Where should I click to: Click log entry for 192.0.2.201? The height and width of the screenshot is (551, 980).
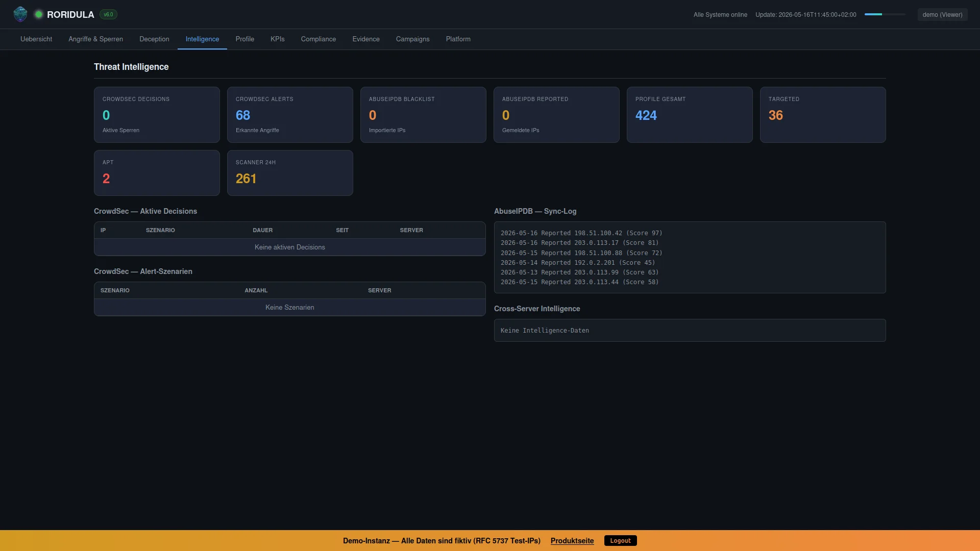coord(578,263)
